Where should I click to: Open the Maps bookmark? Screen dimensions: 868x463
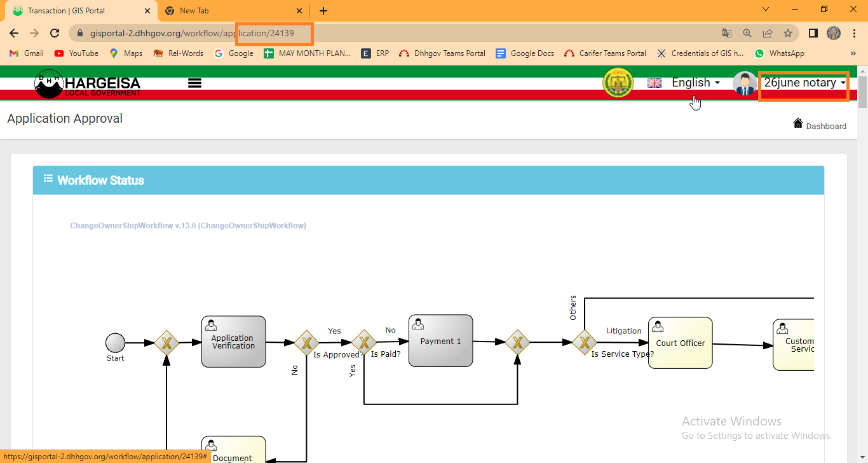click(x=126, y=53)
